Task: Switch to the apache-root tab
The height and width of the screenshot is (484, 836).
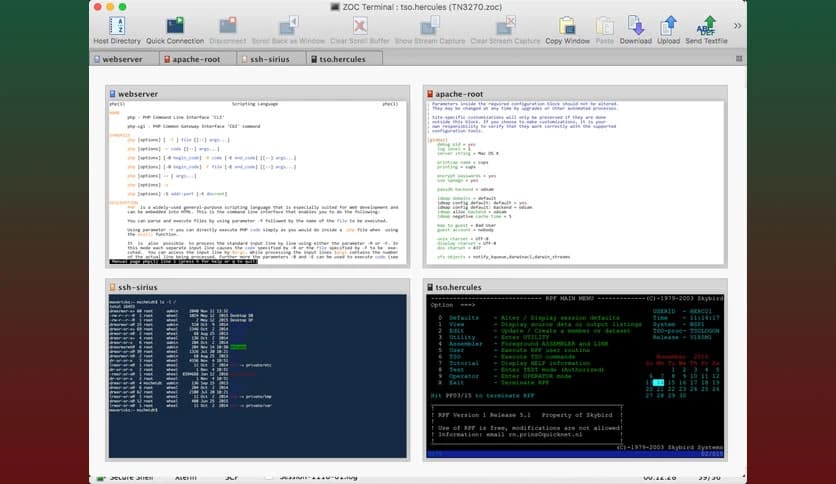Action: pos(196,60)
